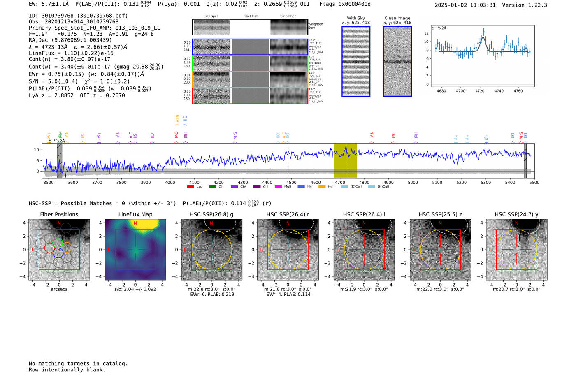Click the 2025-01-02 11:03:31 timestamp
Image resolution: width=576 pixels, height=392 pixels.
465,5
